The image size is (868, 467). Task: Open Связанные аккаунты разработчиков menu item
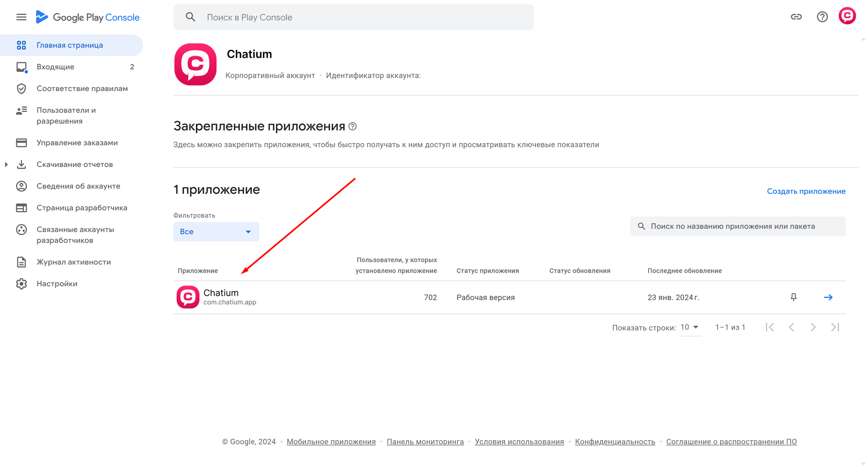(72, 235)
